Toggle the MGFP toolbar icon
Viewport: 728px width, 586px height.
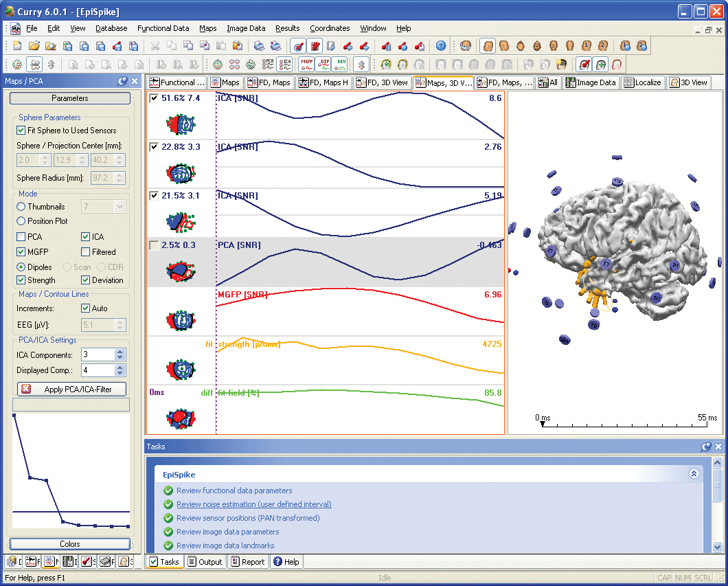tap(306, 65)
